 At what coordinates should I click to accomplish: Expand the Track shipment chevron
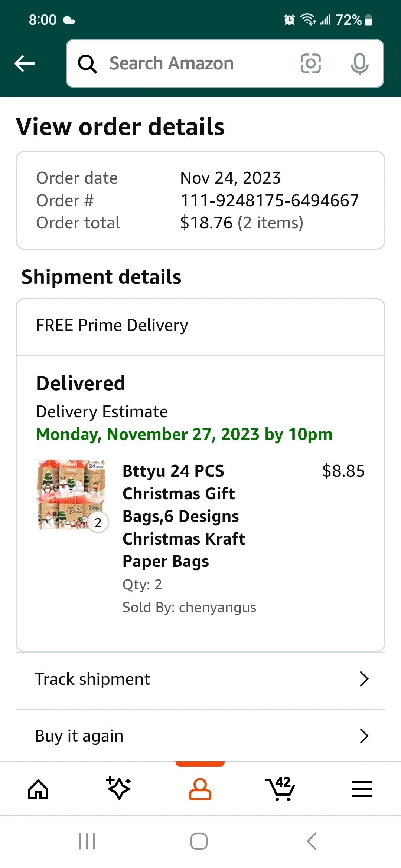(364, 679)
